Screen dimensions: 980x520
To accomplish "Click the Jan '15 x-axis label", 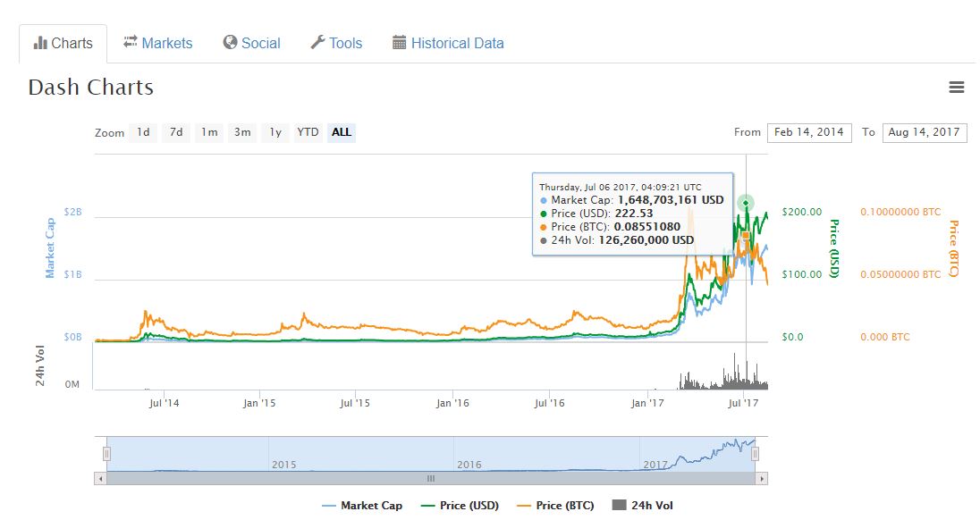I will pyautogui.click(x=259, y=403).
